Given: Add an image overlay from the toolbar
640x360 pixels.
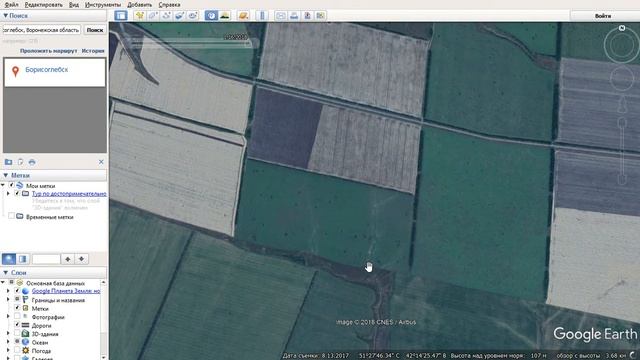Looking at the screenshot, I should [179, 16].
